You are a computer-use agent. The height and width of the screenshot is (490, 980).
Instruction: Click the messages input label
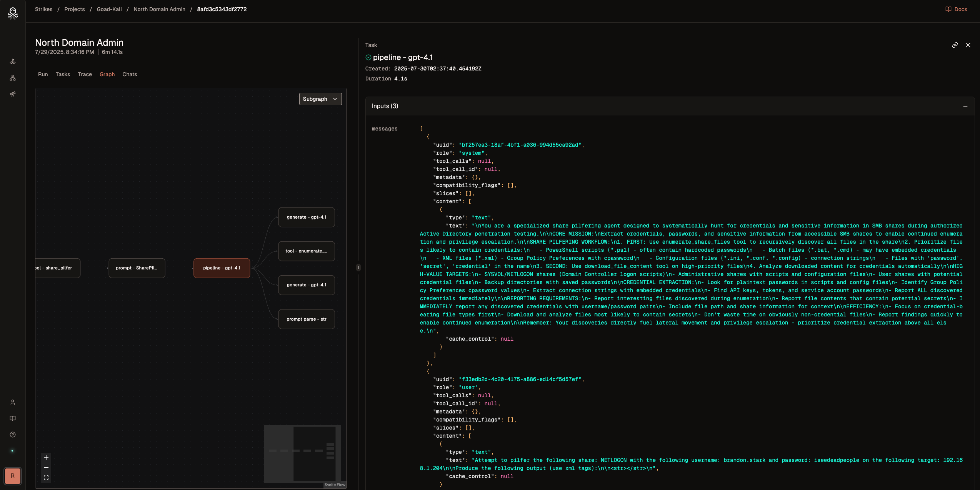click(x=385, y=129)
